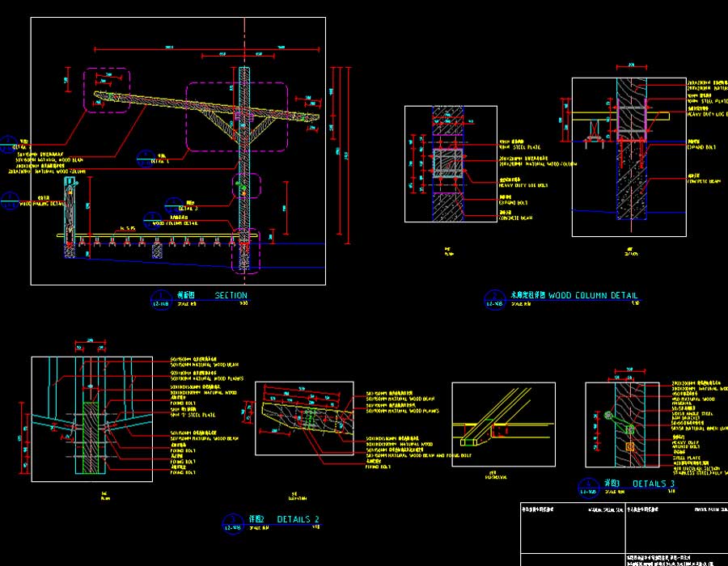Screen dimensions: 728x566
Task: Select the "DETAILS 3" drawing title
Action: coord(654,484)
